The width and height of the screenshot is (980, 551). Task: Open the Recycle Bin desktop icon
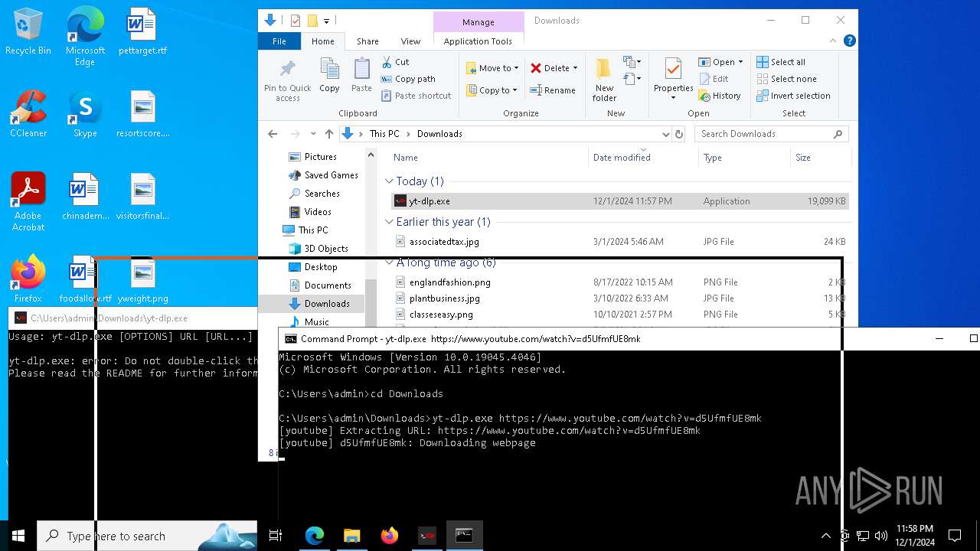click(x=28, y=32)
